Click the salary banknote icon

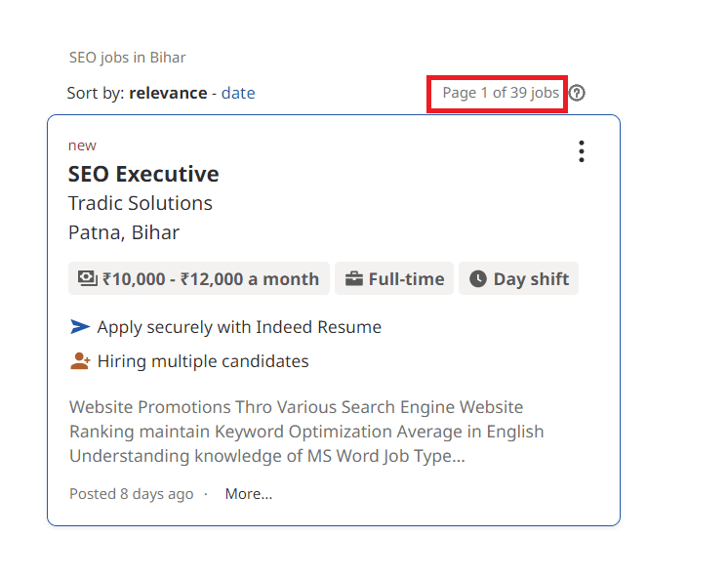(x=87, y=278)
